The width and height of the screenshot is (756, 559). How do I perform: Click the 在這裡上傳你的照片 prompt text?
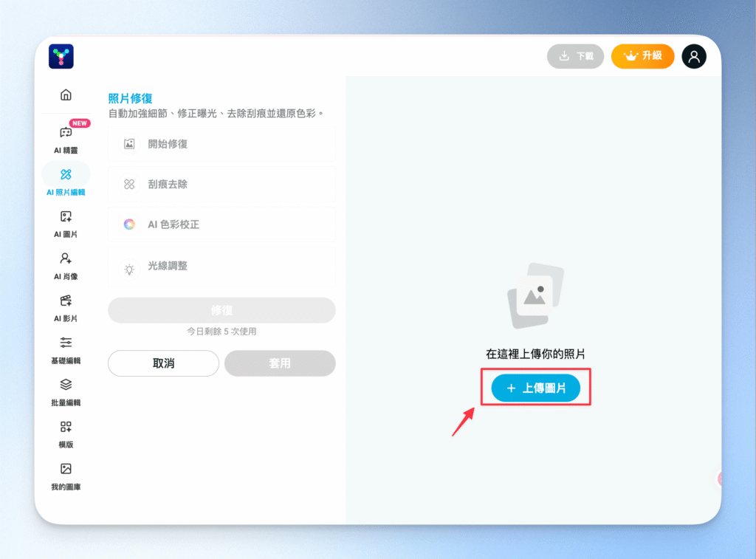(536, 354)
